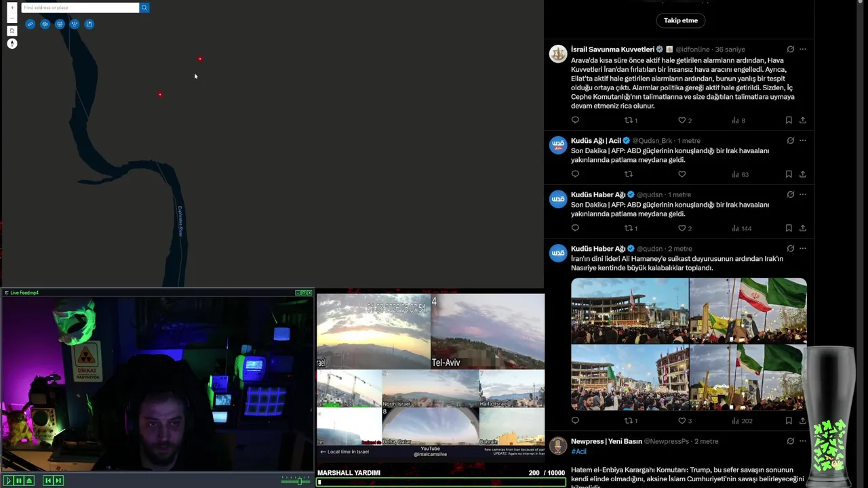Viewport: 868px width, 488px height.
Task: Reset map compass orientation
Action: (12, 43)
